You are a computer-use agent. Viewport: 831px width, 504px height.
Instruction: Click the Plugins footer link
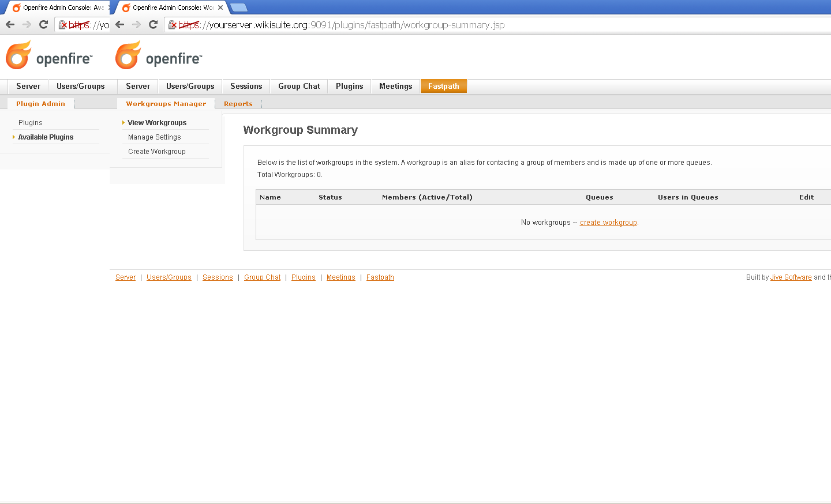point(303,277)
